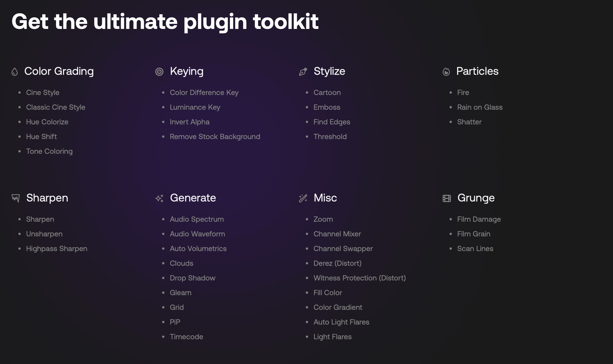Click the pen nib icon beside Stylize

click(x=303, y=72)
